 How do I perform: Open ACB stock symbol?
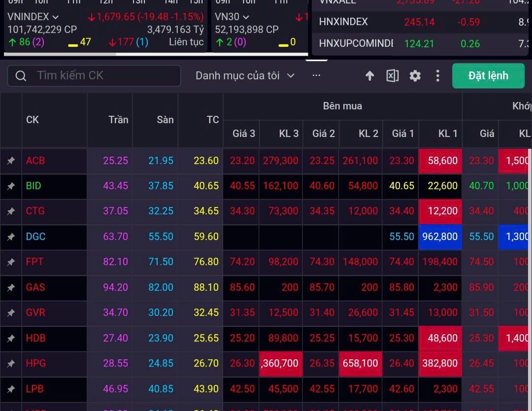click(x=35, y=161)
